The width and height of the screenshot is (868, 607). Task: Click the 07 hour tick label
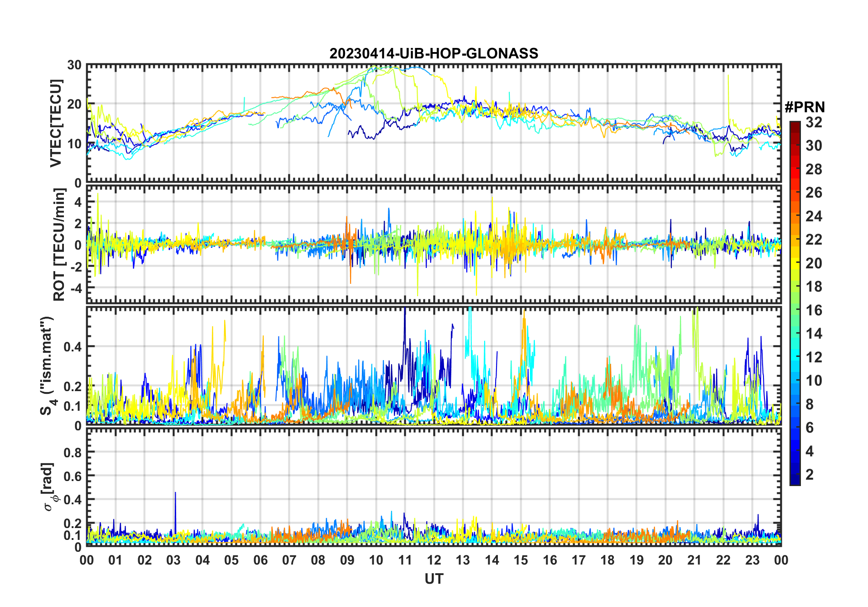289,560
